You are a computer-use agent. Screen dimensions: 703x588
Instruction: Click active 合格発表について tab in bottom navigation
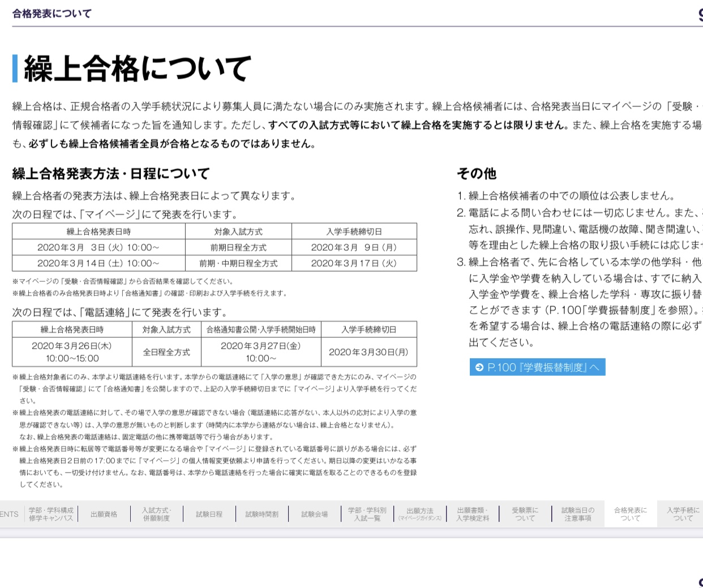tap(630, 514)
